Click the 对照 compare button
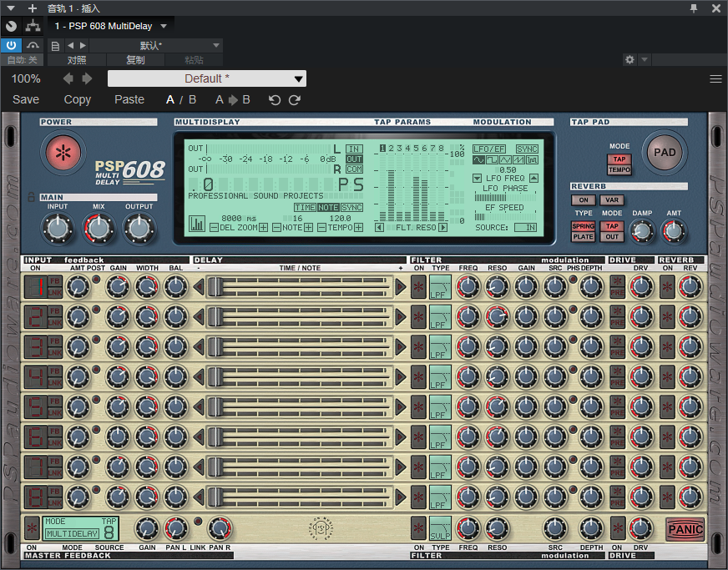 tap(77, 60)
